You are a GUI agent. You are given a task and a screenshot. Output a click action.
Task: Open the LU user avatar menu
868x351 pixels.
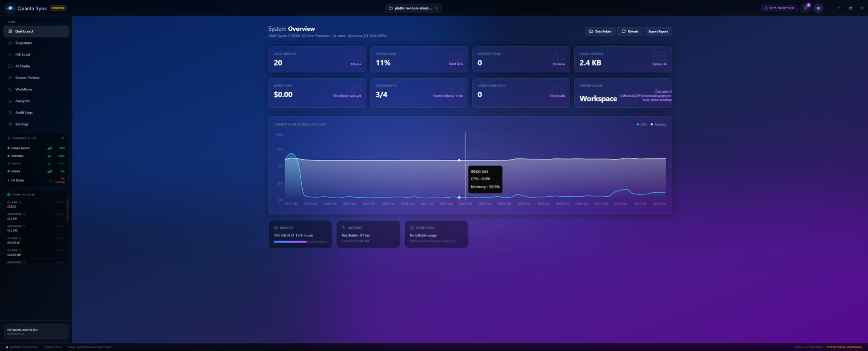[x=819, y=8]
